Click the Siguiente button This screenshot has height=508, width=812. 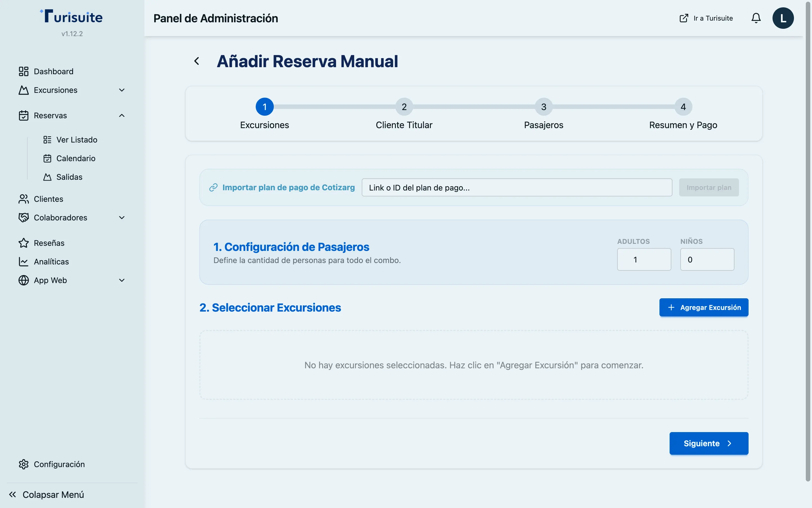[709, 443]
